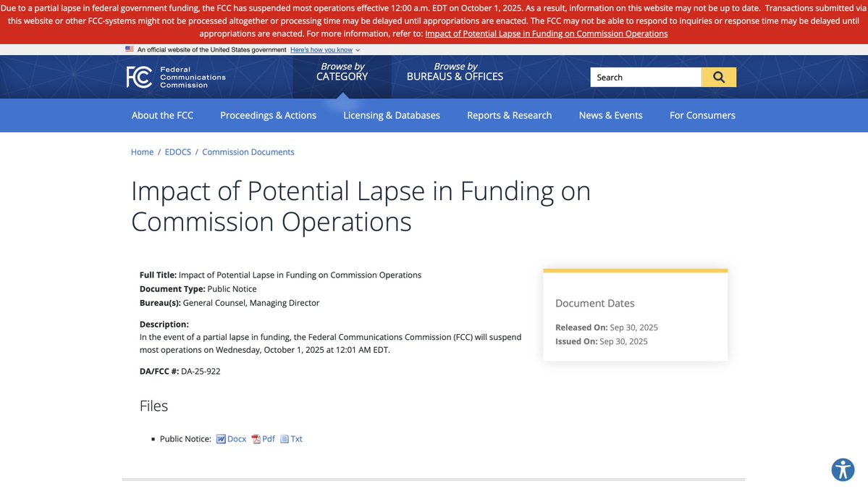Download the Docx public notice
This screenshot has width=868, height=492.
[x=237, y=439]
